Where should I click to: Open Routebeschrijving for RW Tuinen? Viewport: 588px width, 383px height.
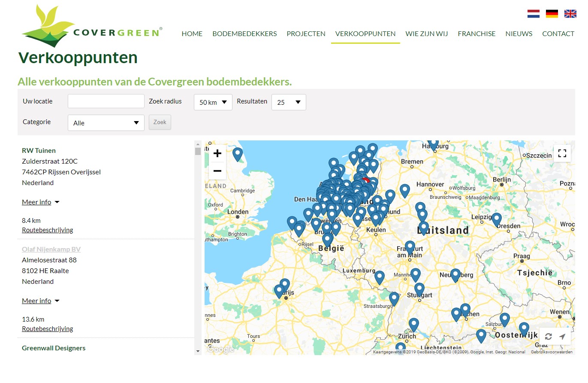point(48,230)
